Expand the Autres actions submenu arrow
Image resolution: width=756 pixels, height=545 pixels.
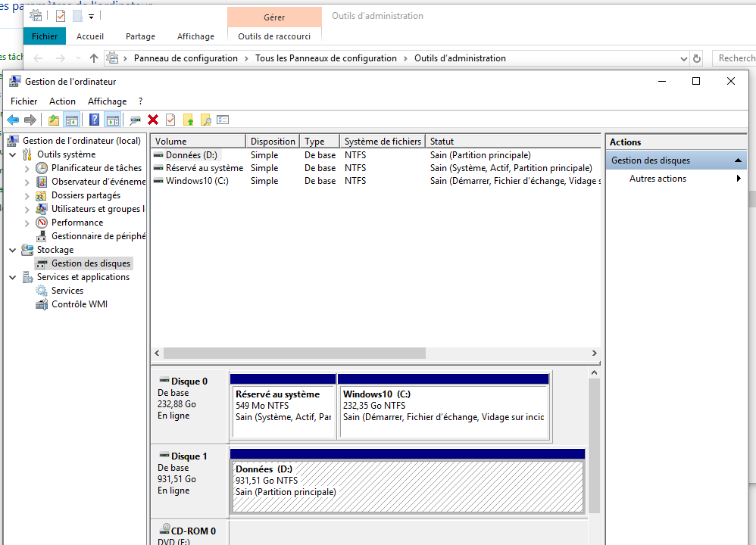[x=739, y=179]
